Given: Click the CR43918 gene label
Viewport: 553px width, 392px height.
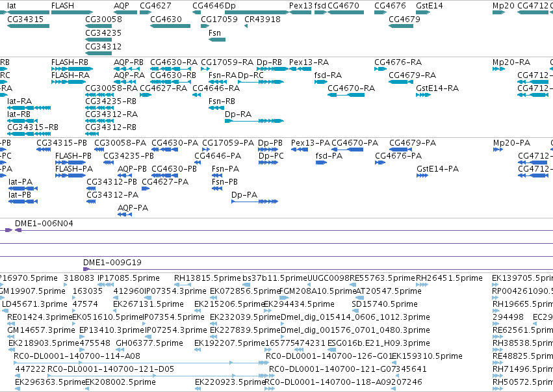Looking at the screenshot, I should pos(263,19).
